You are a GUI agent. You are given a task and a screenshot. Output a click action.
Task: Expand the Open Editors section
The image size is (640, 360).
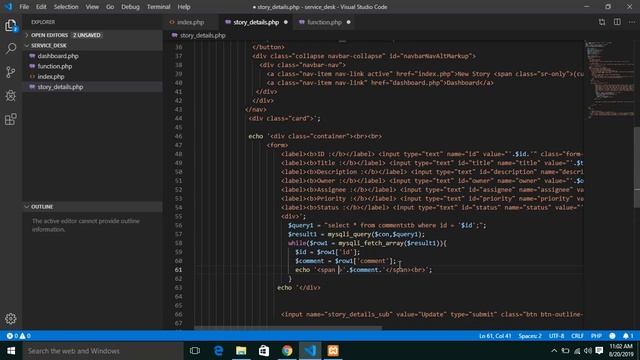[92, 35]
